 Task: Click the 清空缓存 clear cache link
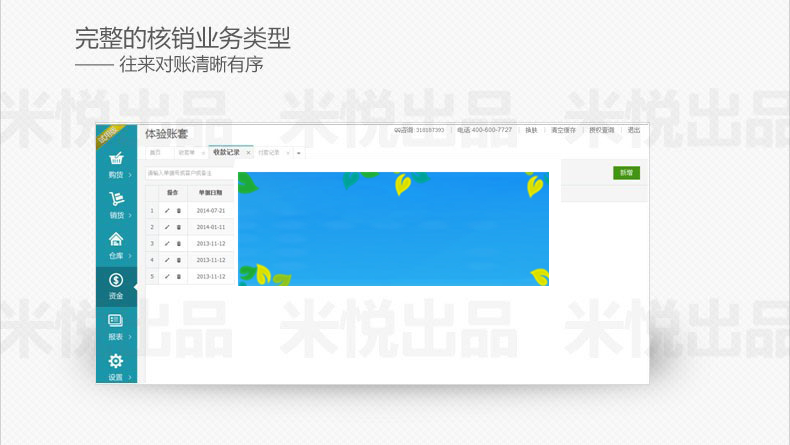click(x=564, y=130)
